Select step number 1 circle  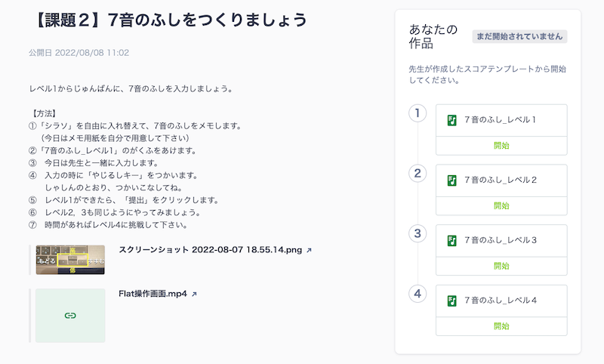point(418,113)
